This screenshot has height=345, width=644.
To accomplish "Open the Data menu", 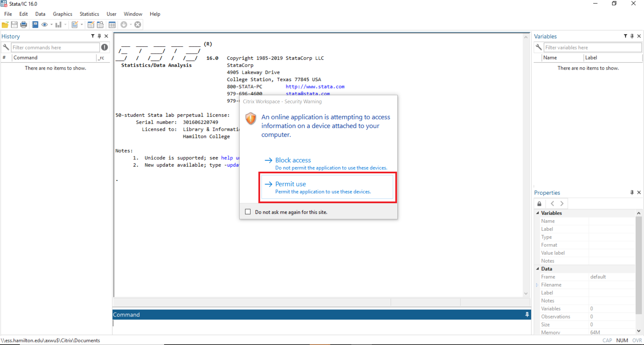I will coord(40,14).
